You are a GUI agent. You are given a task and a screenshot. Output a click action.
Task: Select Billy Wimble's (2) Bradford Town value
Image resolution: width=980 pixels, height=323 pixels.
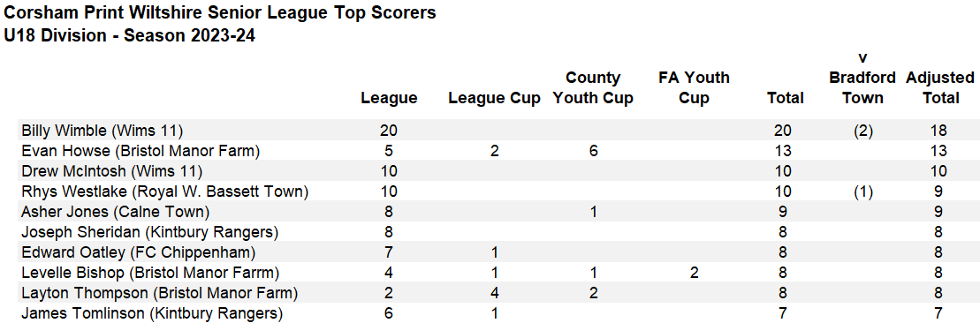863,131
